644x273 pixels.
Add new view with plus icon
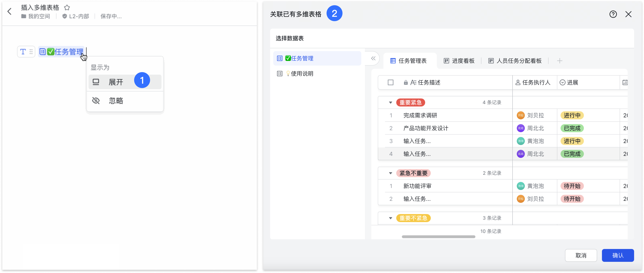tap(560, 61)
